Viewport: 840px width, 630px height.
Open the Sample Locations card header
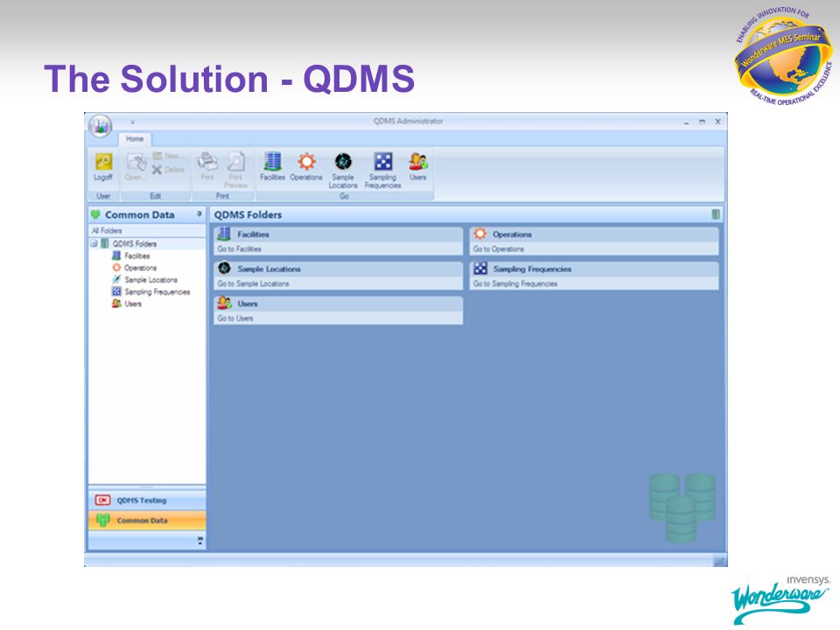pos(338,269)
